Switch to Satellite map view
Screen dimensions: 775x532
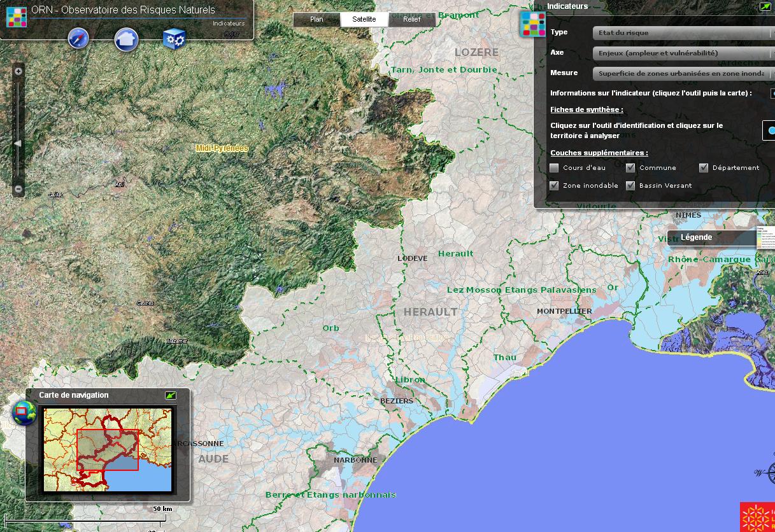[364, 19]
